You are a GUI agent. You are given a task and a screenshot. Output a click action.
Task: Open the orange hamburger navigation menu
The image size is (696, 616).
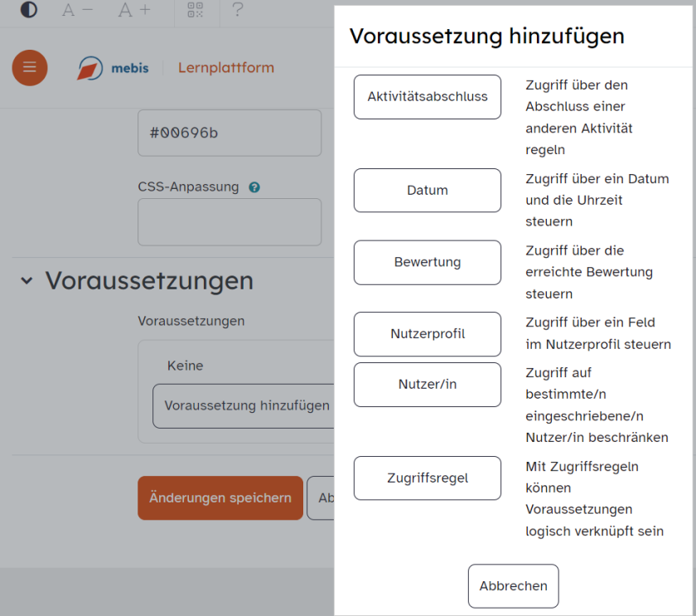[x=30, y=67]
